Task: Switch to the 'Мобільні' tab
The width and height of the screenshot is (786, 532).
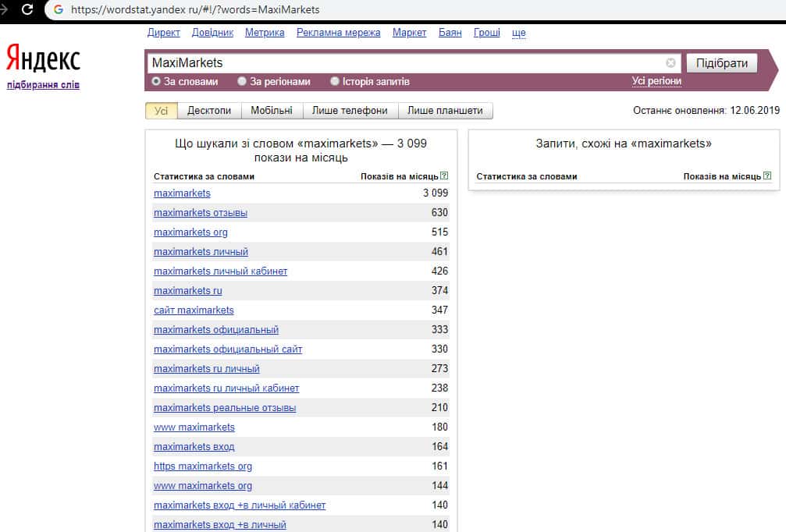Action: click(272, 111)
